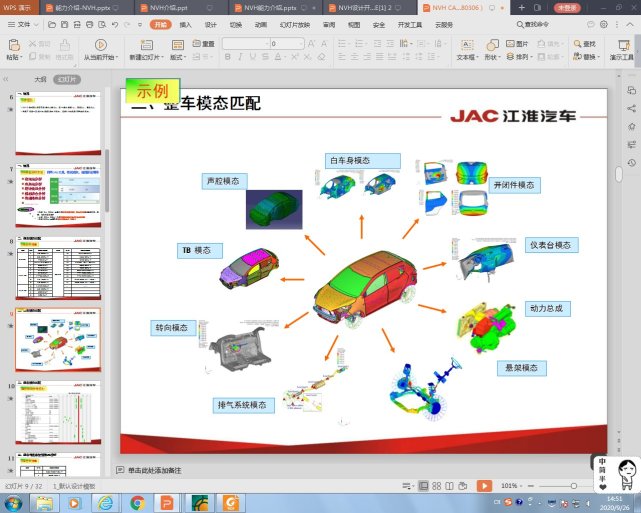641x513 pixels.
Task: Click the 未登录 login button
Action: click(567, 7)
